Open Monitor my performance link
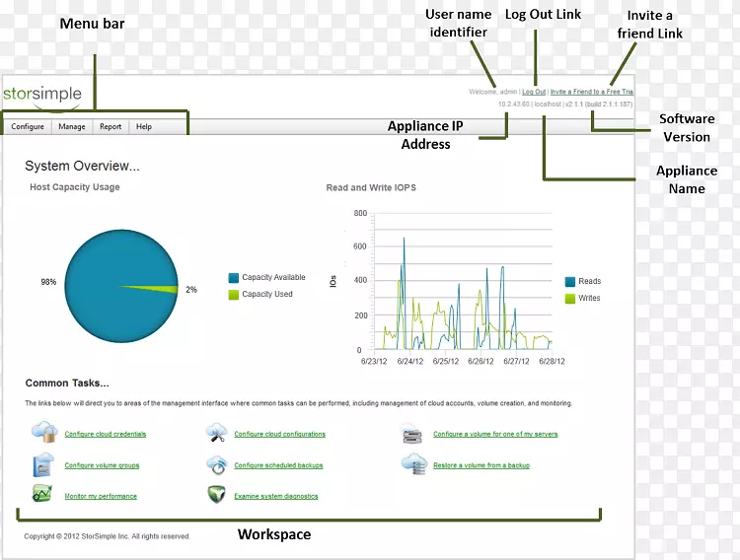 pyautogui.click(x=101, y=496)
